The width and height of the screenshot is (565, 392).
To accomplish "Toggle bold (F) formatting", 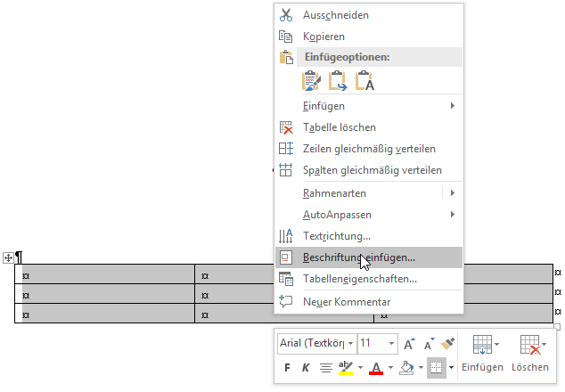I will (x=287, y=367).
